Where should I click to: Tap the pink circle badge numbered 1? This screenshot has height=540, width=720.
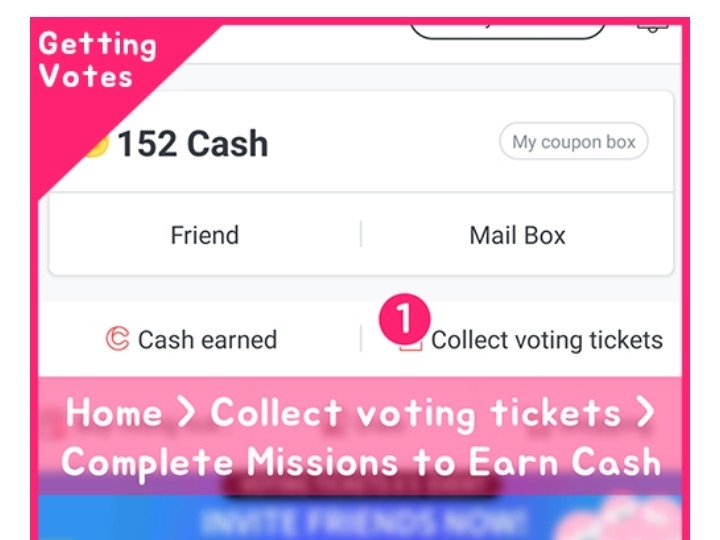coord(403,320)
